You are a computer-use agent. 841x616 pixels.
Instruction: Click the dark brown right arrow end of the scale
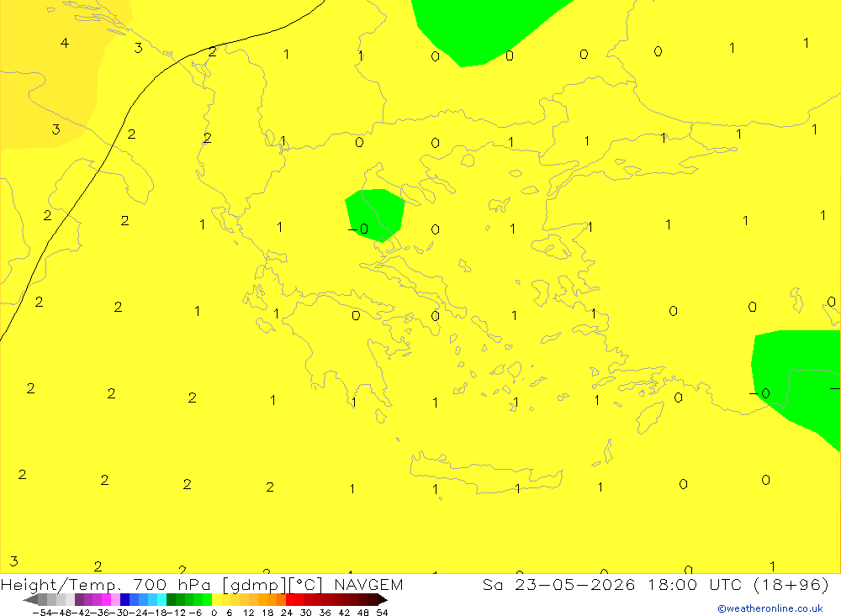[x=382, y=600]
